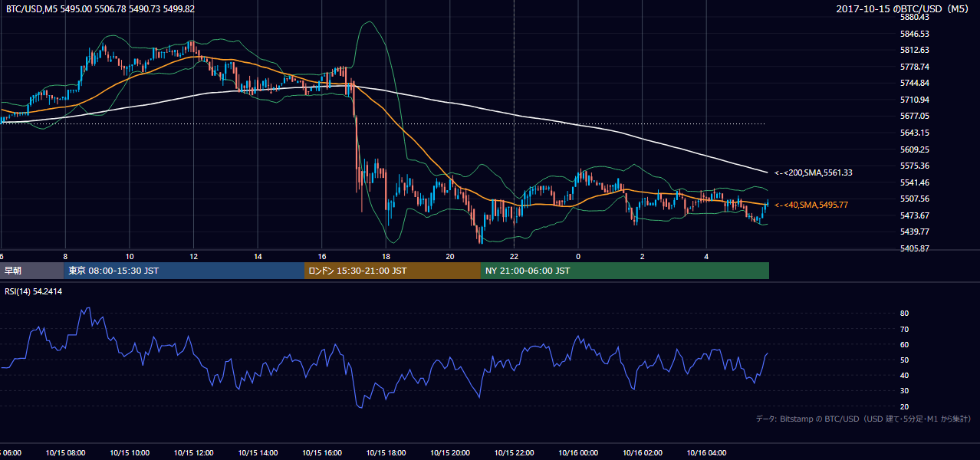980x460 pixels.
Task: Click hour 4 on the price chart axis
Action: tap(706, 256)
